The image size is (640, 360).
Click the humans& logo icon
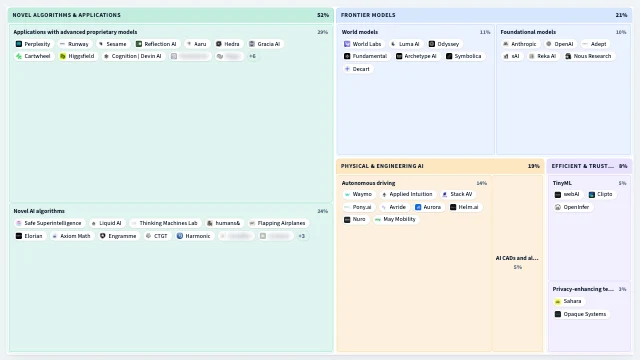[x=210, y=223]
